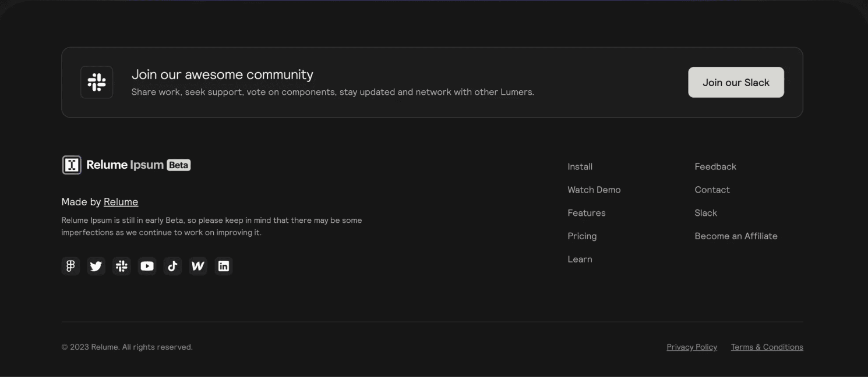Click the Slack logo in community banner

pos(97,82)
